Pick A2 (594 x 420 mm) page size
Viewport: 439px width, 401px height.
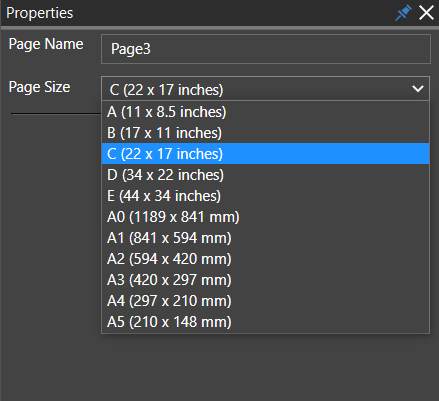pyautogui.click(x=265, y=259)
